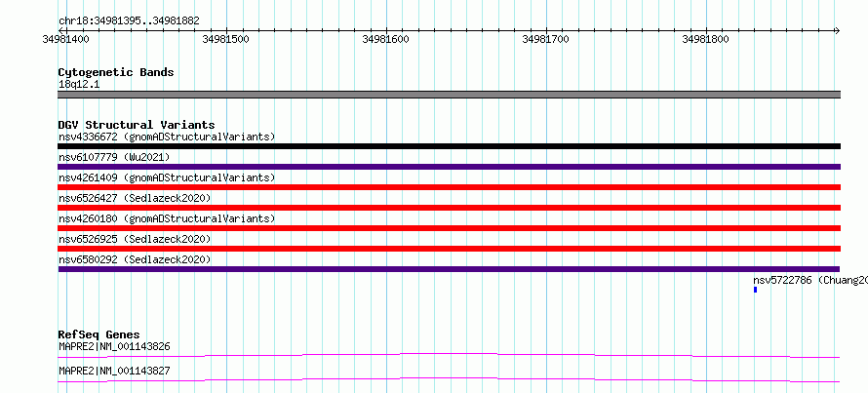Click ruler position 34981700
Image resolution: width=868 pixels, height=393 pixels.
546,39
